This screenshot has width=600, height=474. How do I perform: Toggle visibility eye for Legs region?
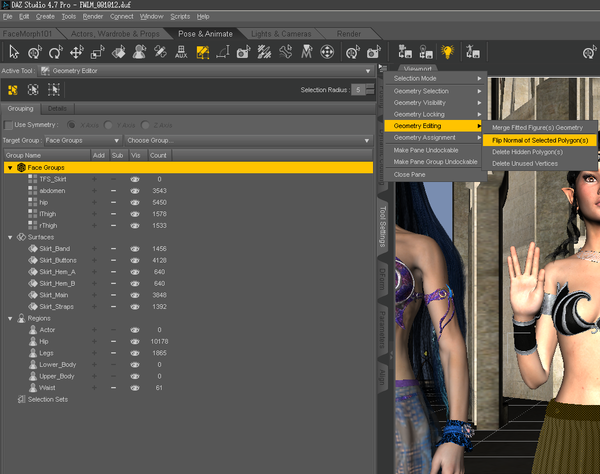click(135, 353)
